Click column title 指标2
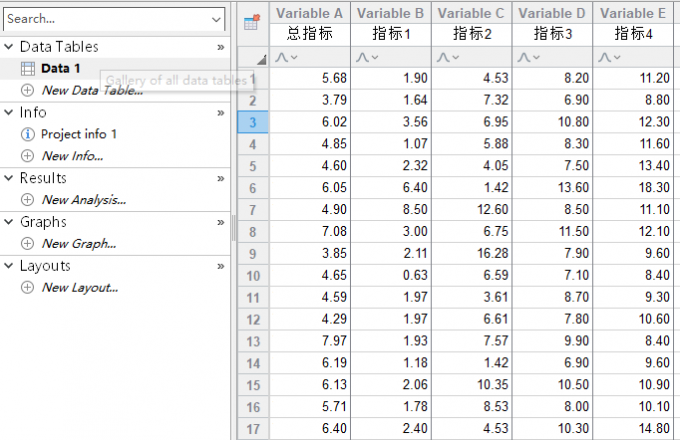 (472, 33)
